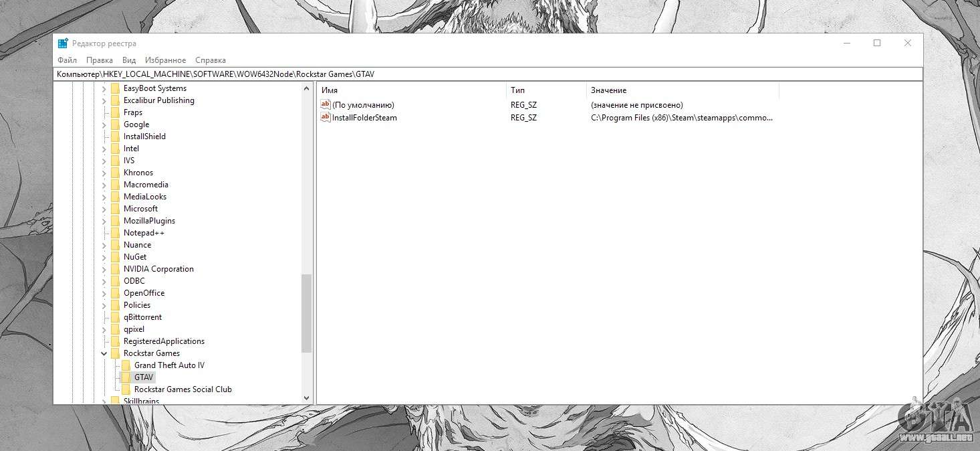The height and width of the screenshot is (451, 980).
Task: Expand the OpenOffice key
Action: [x=104, y=293]
